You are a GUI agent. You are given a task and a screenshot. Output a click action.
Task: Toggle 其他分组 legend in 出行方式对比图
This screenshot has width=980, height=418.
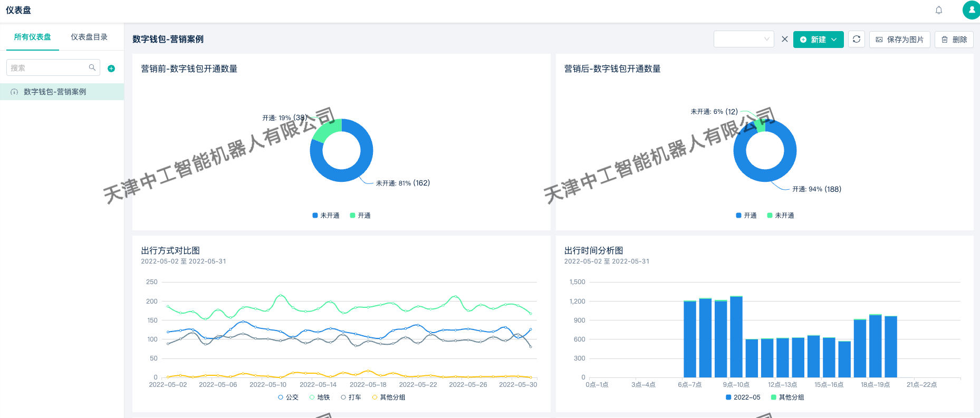point(389,397)
